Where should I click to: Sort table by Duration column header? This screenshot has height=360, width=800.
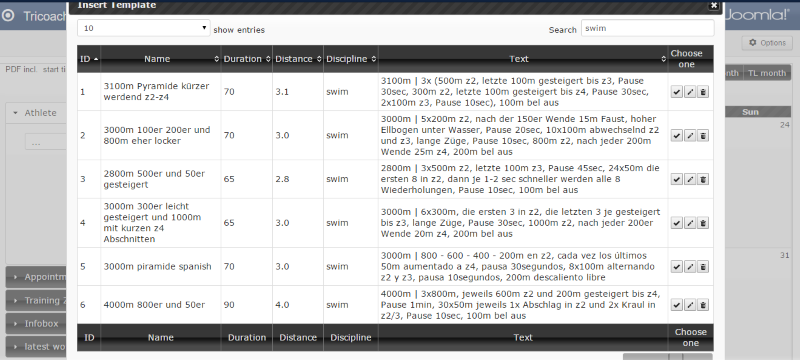click(x=246, y=59)
